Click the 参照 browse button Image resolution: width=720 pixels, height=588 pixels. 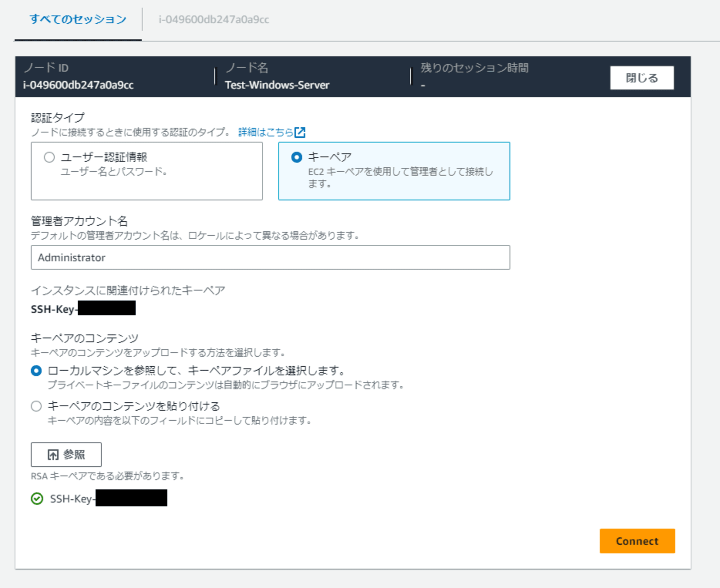66,455
